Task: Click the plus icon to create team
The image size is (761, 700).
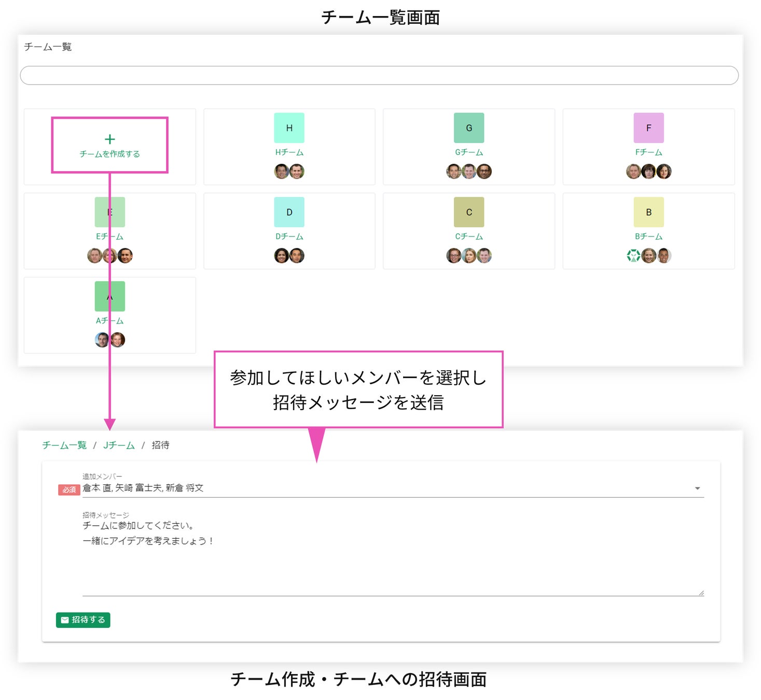Action: coord(109,139)
